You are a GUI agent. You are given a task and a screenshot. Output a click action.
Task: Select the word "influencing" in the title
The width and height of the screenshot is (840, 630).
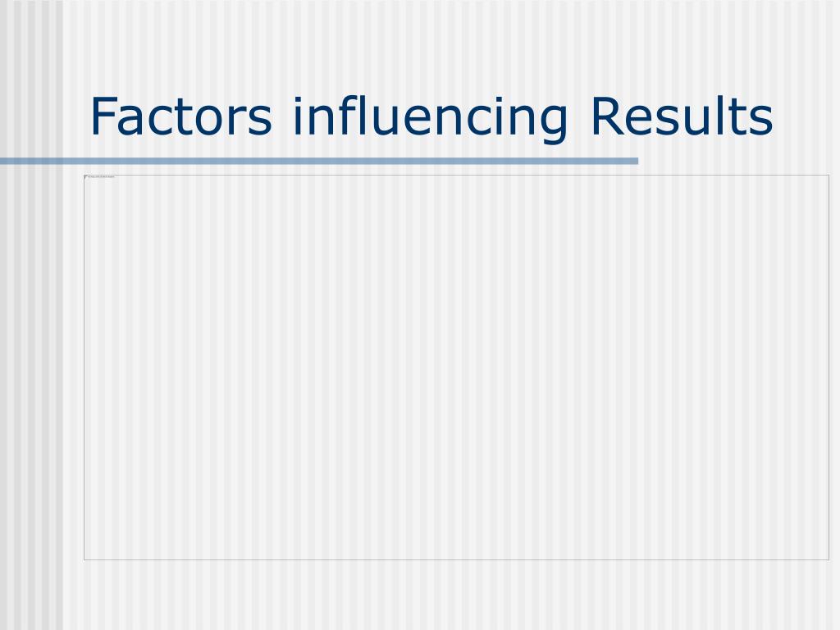click(x=430, y=119)
